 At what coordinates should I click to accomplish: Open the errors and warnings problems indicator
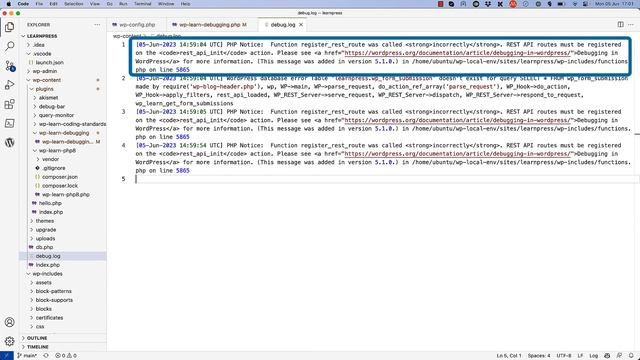click(x=66, y=356)
